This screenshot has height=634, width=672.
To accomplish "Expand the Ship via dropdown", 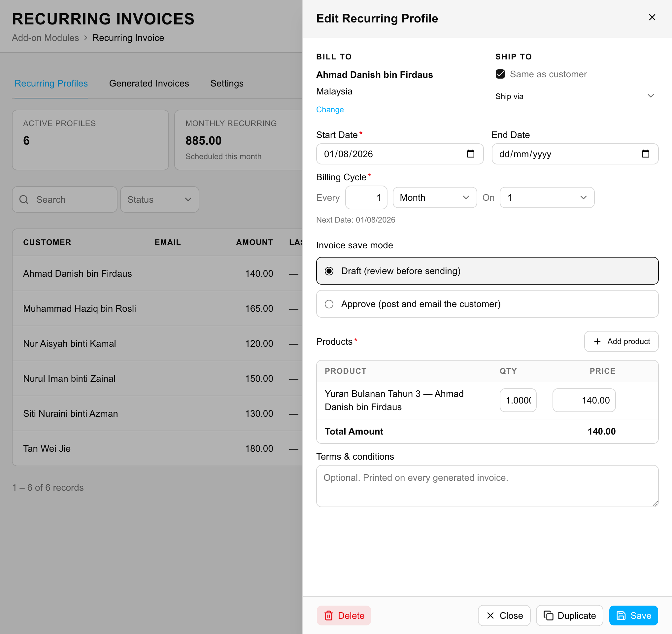I will coord(575,96).
